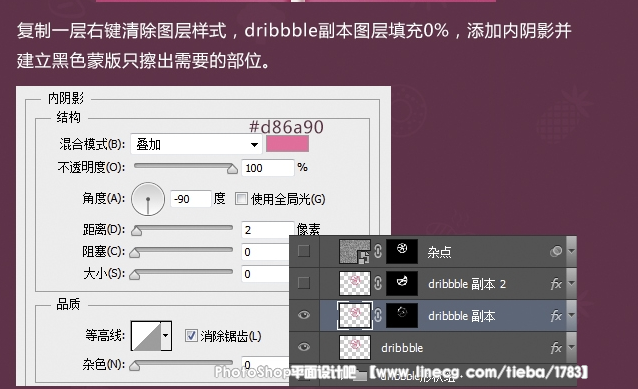638x389 pixels.
Task: Click the 混合模式(B) label
Action: [92, 144]
